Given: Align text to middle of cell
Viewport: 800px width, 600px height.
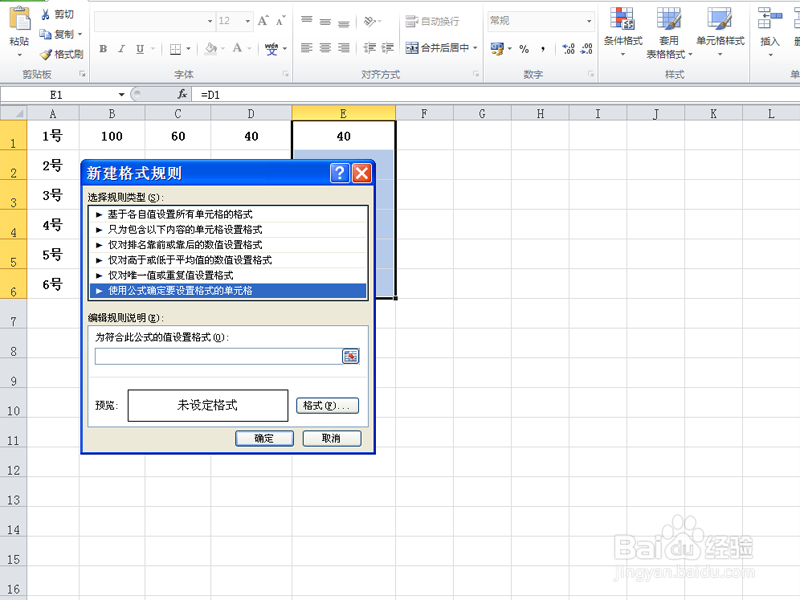Looking at the screenshot, I should (325, 20).
